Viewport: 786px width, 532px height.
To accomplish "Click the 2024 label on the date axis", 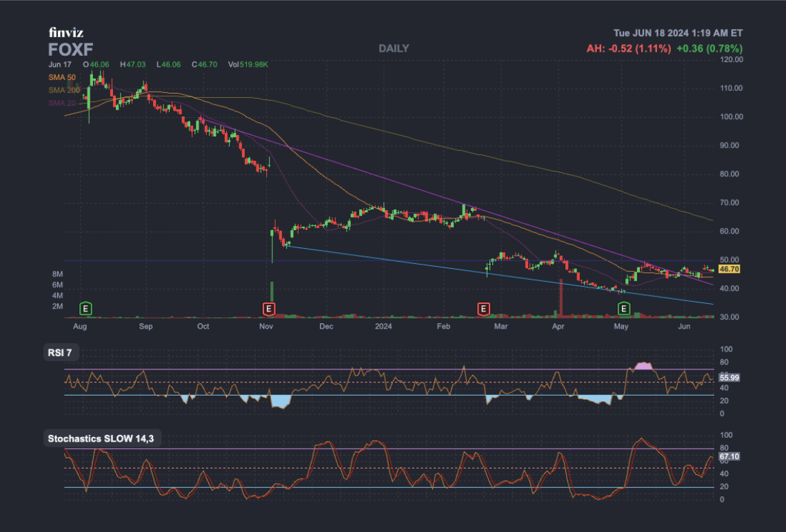I will click(x=384, y=325).
